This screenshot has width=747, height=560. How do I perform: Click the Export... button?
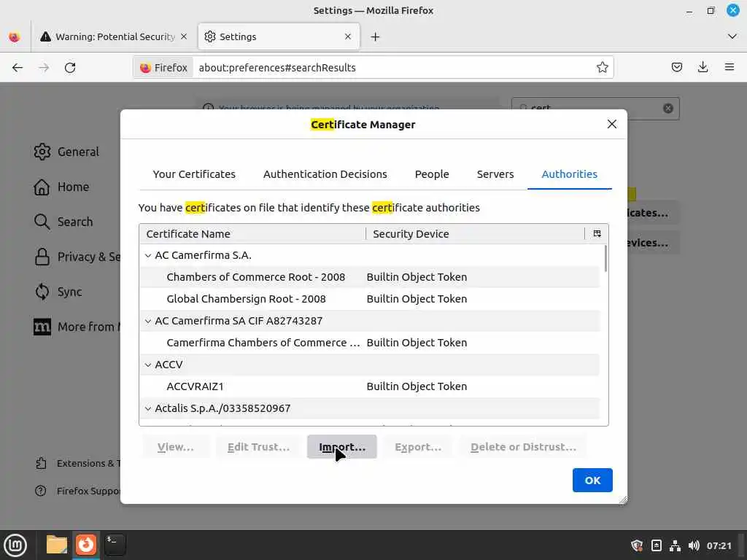(418, 447)
